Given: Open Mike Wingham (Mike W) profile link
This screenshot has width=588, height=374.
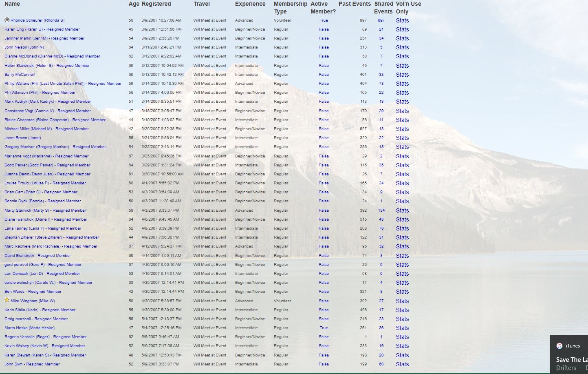Looking at the screenshot, I should pyautogui.click(x=33, y=301).
